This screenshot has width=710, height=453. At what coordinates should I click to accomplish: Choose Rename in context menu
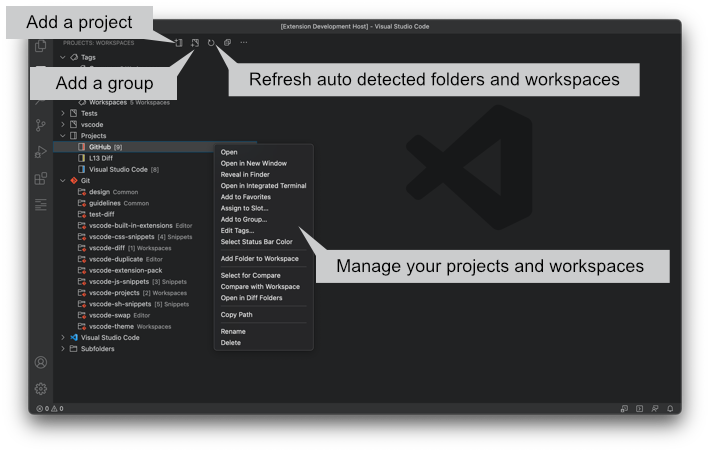click(264, 332)
